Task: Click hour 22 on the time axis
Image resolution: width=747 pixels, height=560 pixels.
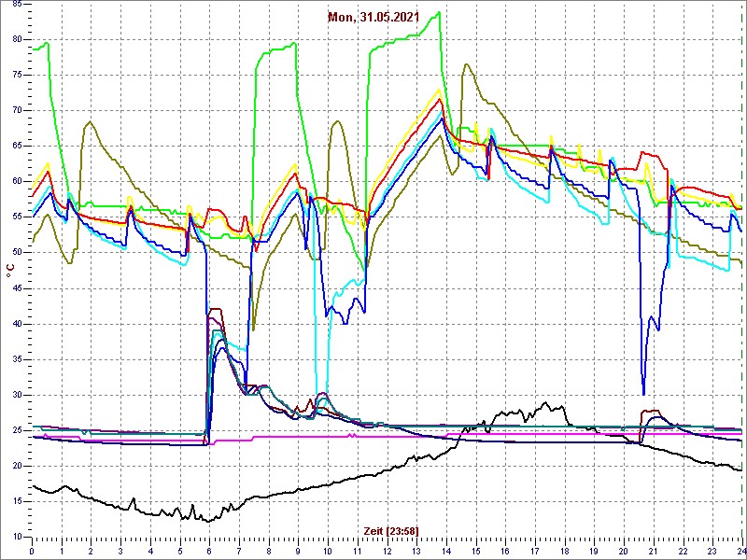Action: 684,550
